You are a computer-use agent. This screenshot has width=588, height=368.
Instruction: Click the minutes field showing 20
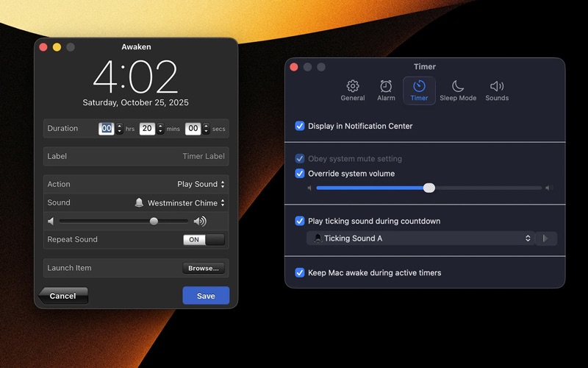[x=147, y=128]
